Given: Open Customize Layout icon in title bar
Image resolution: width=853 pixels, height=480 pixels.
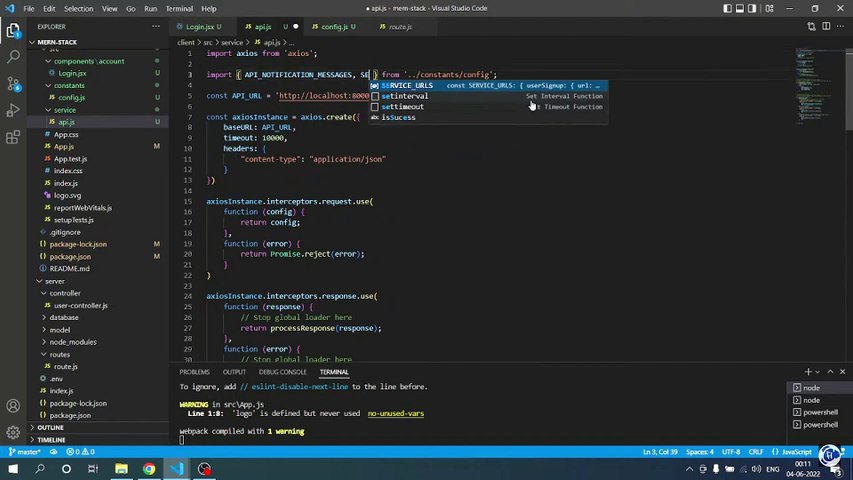Looking at the screenshot, I should pos(769,8).
